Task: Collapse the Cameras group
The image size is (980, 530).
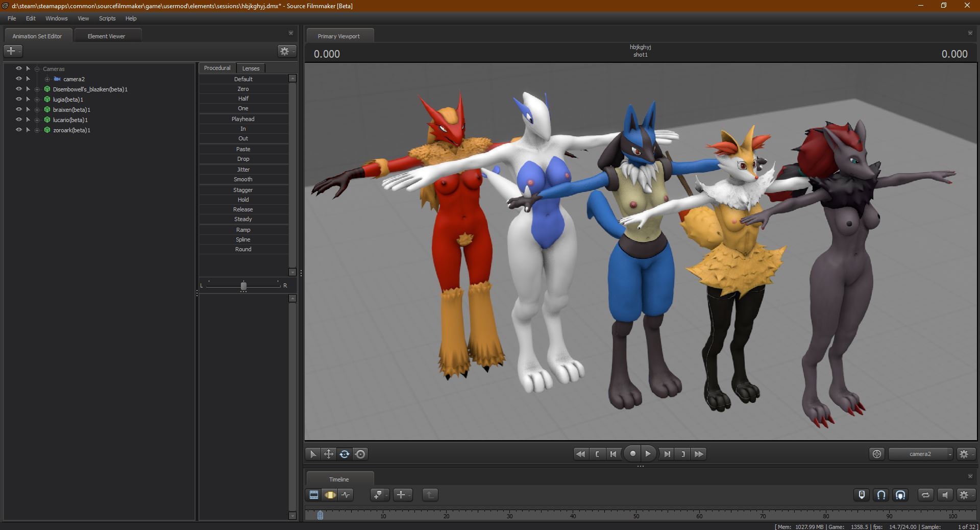Action: pos(37,69)
